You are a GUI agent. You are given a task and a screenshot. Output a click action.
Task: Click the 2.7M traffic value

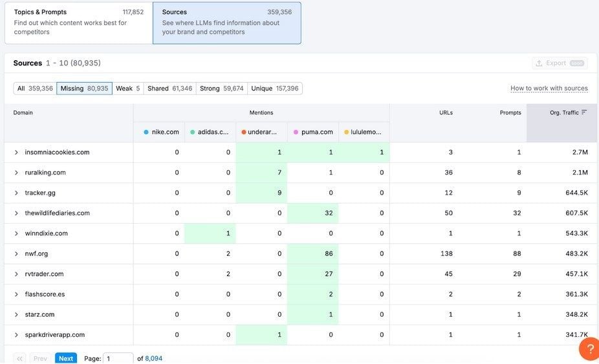coord(580,152)
